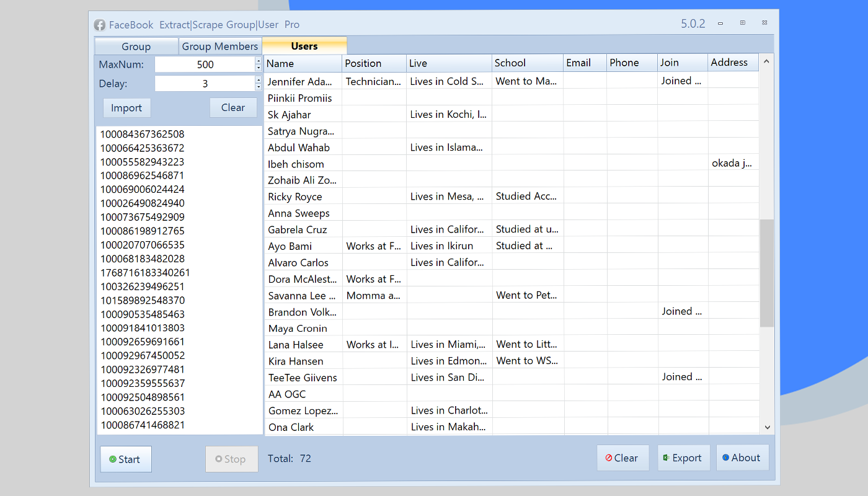
Task: Select ID 100092967450052 in the list
Action: coord(143,355)
